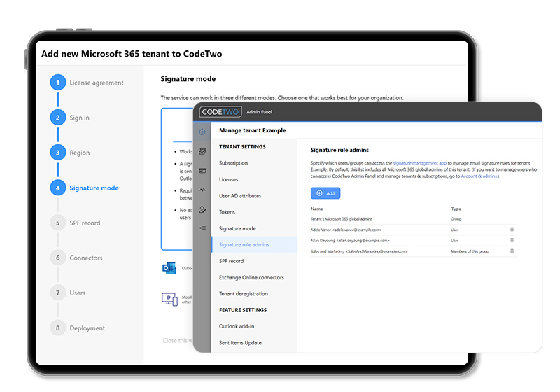The height and width of the screenshot is (392, 560).
Task: Click the credit card billing sidebar icon
Action: tap(202, 170)
